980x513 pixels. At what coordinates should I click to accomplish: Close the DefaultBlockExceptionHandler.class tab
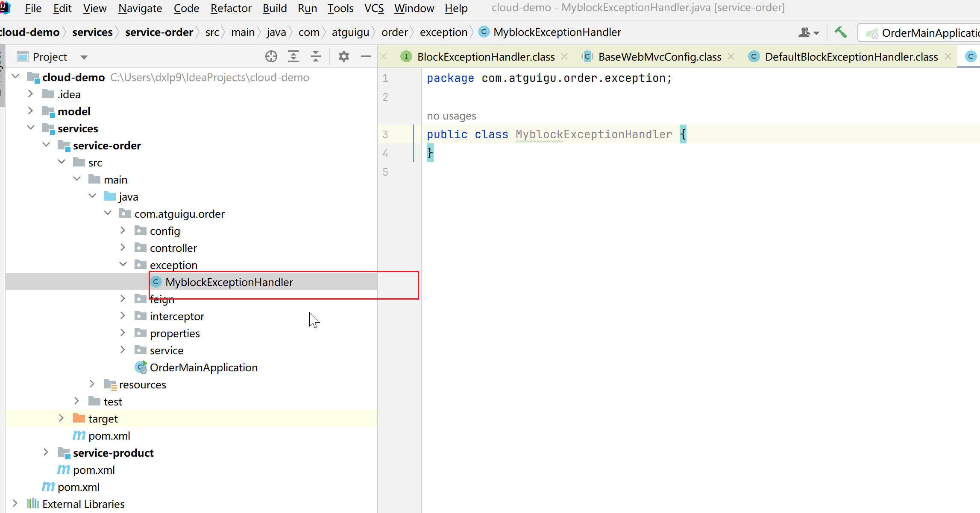(948, 56)
